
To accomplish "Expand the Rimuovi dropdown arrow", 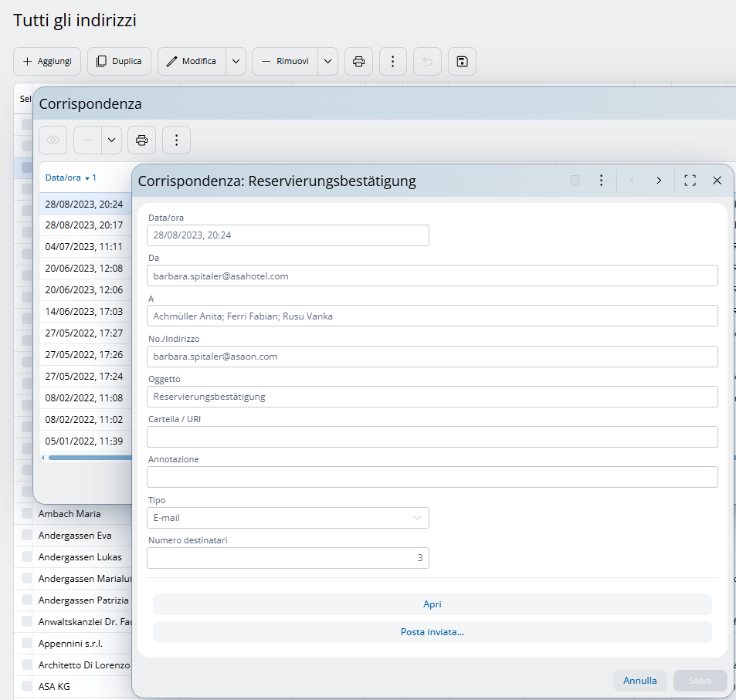I will (328, 62).
